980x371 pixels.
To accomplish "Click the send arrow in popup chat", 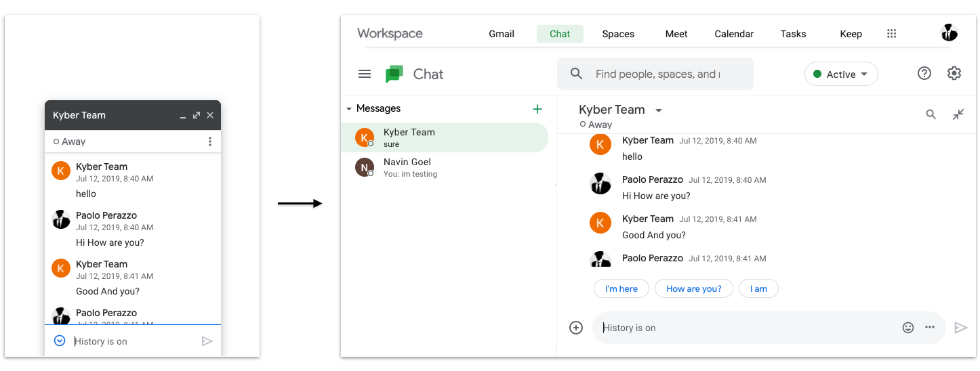I will pos(207,341).
